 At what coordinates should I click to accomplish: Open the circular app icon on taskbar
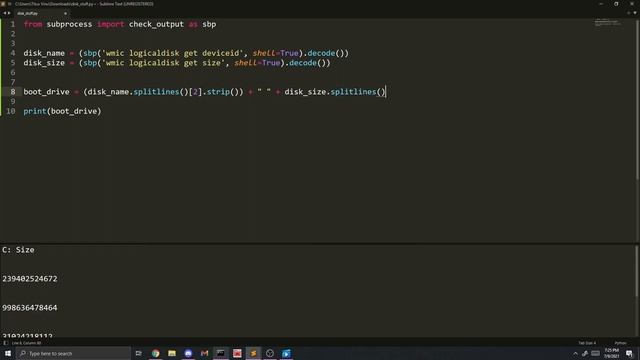(x=270, y=353)
